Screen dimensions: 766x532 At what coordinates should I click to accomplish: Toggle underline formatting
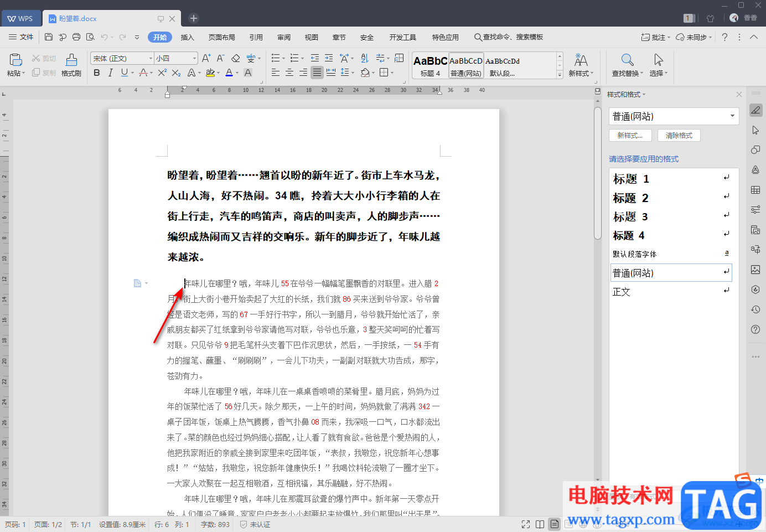123,73
